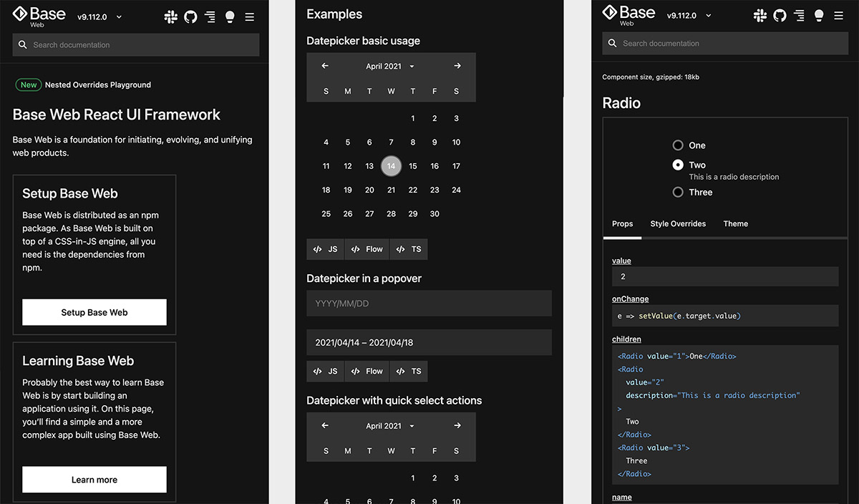Switch to the Style Overrides tab
The height and width of the screenshot is (504, 859).
pos(678,223)
